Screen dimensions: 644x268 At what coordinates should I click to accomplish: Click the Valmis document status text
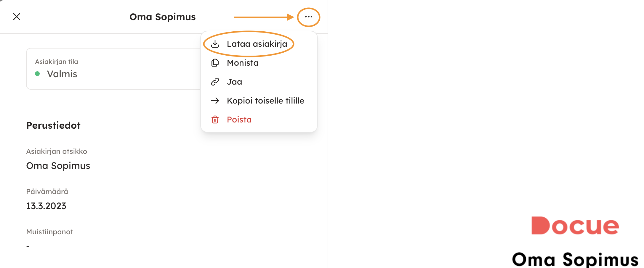pyautogui.click(x=62, y=74)
